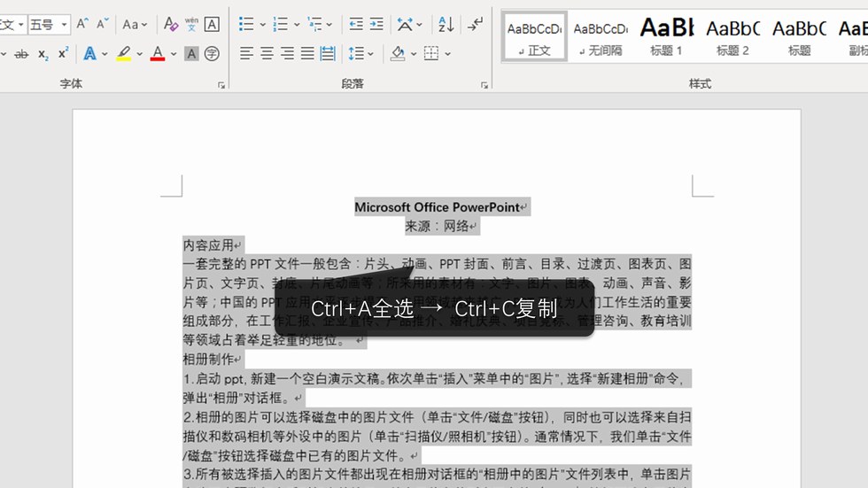Viewport: 868px width, 488px height.
Task: Increase font size with grow font icon
Action: tap(82, 25)
